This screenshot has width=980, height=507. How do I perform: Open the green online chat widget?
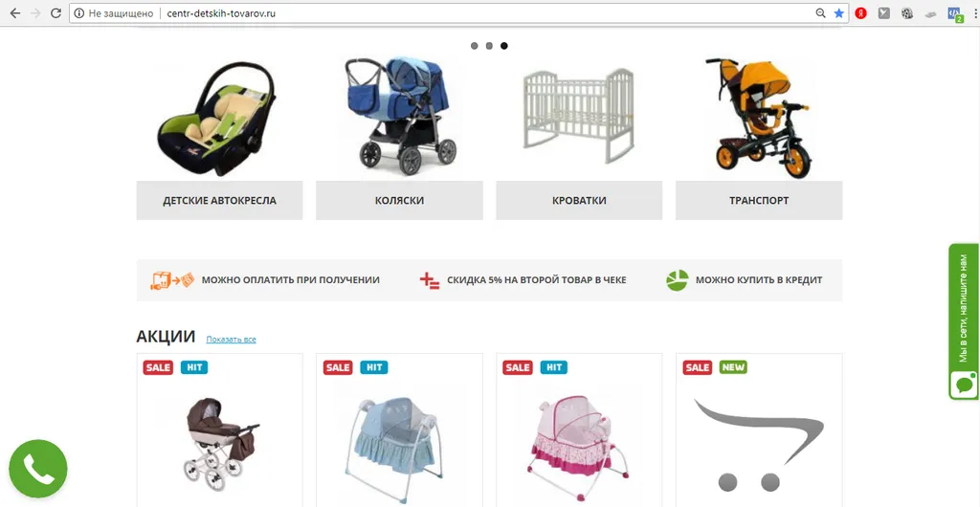click(x=963, y=320)
